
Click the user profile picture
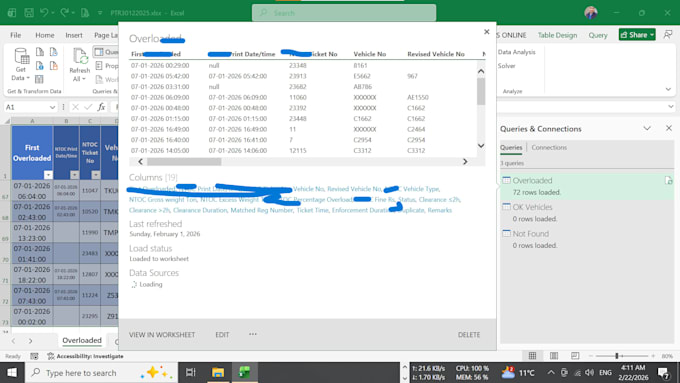click(591, 13)
